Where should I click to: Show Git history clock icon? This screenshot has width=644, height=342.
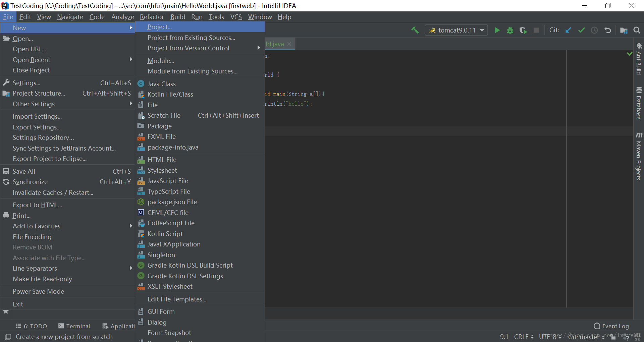(594, 30)
